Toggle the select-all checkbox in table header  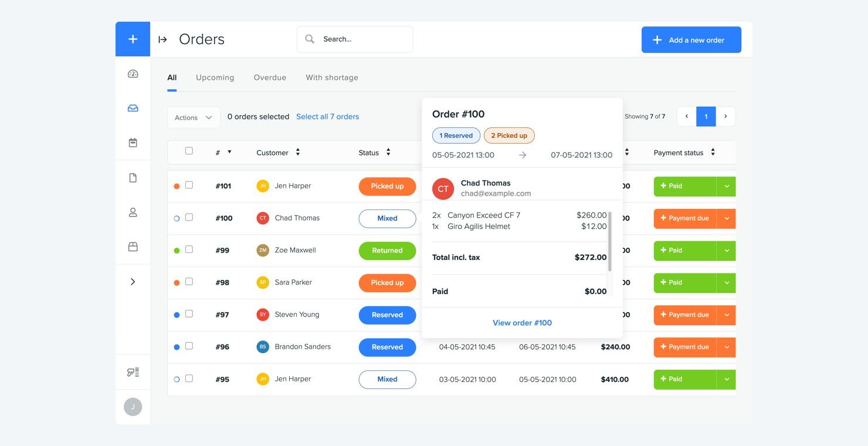[x=189, y=151]
